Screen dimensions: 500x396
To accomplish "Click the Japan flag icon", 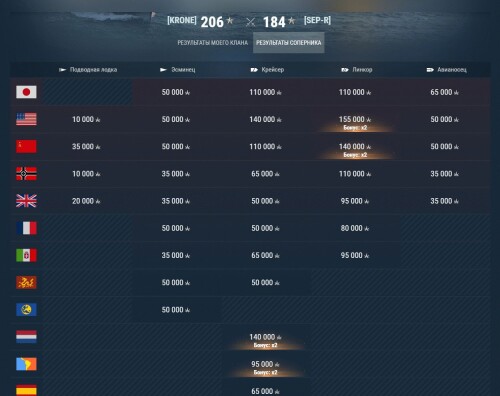I will (26, 92).
